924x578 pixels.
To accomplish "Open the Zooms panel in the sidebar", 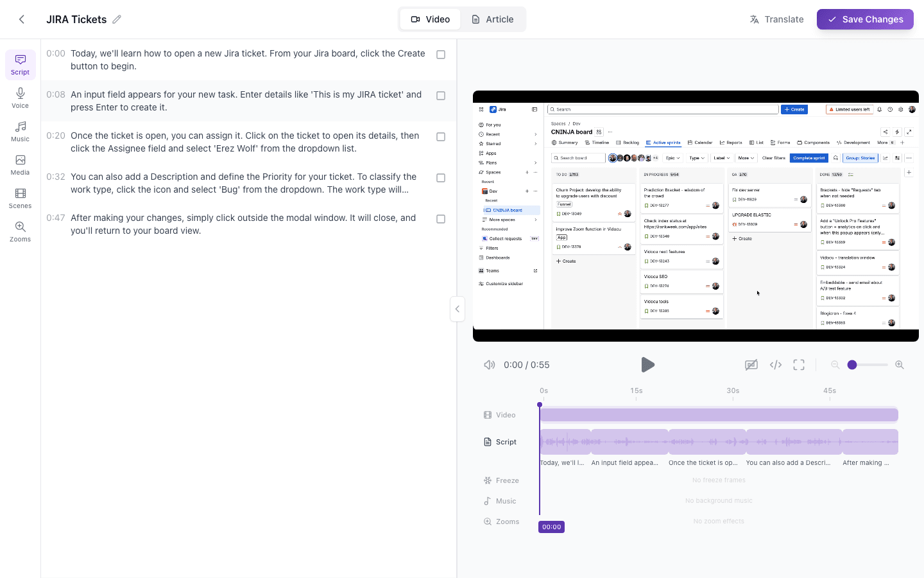I will [x=20, y=232].
